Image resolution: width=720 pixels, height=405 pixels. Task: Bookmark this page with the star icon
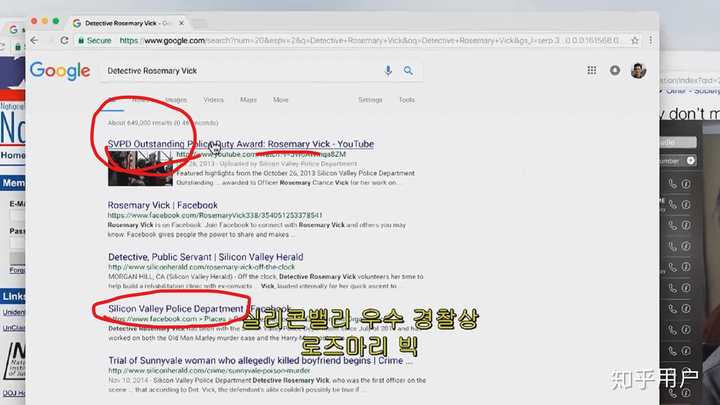pos(635,40)
